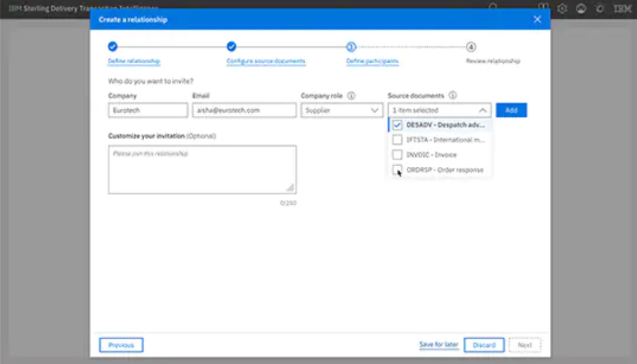Screen dimensions: 637x364
Task: Go to Define participants step
Action: tap(372, 61)
